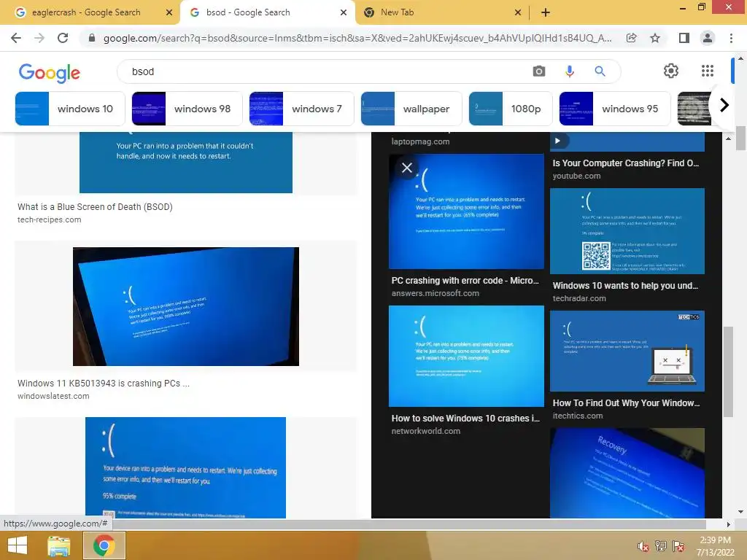Image resolution: width=747 pixels, height=560 pixels.
Task: Open 'How To Find Out Why Your Window' title
Action: click(626, 402)
